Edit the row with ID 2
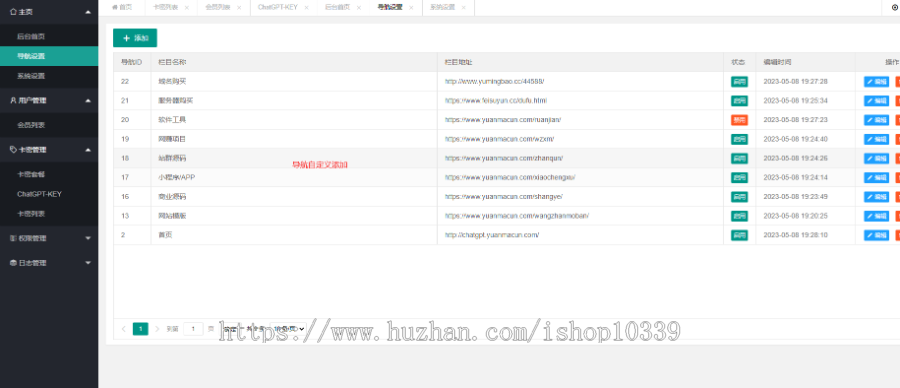The width and height of the screenshot is (900, 388). 876,235
